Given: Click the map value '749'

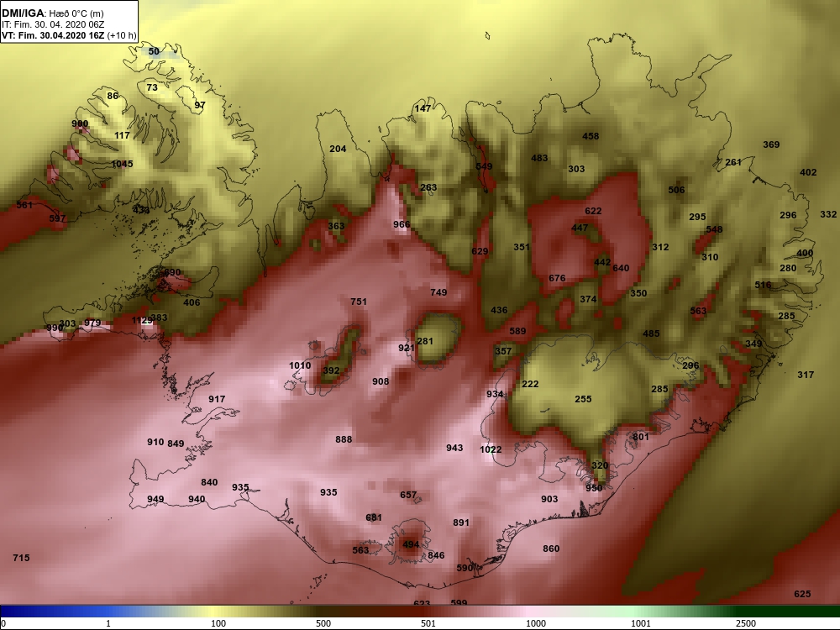Looking at the screenshot, I should [x=438, y=292].
